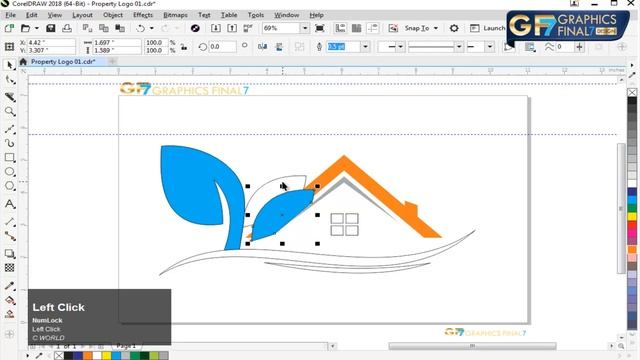The height and width of the screenshot is (360, 640).
Task: Click the Welcome screen home icon
Action: coord(23,62)
